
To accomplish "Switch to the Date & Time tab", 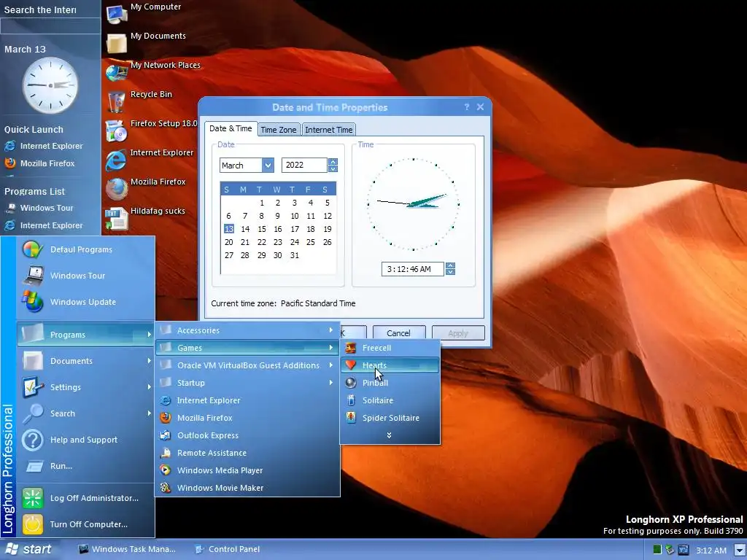I will coord(231,128).
